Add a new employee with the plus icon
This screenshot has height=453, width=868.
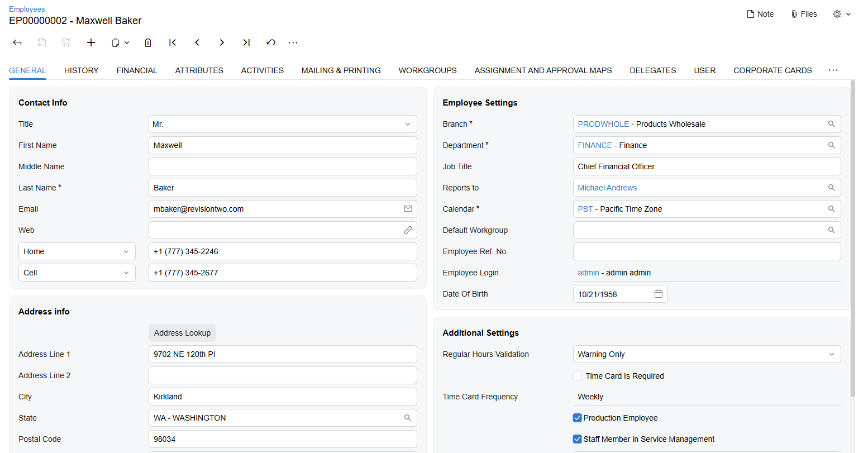point(91,42)
